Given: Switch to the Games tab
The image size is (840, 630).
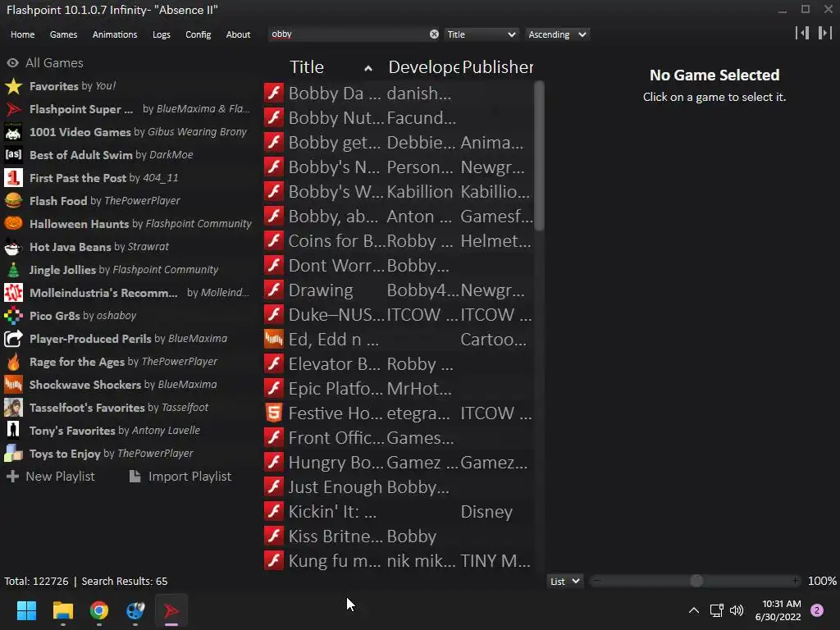Looking at the screenshot, I should pos(63,34).
